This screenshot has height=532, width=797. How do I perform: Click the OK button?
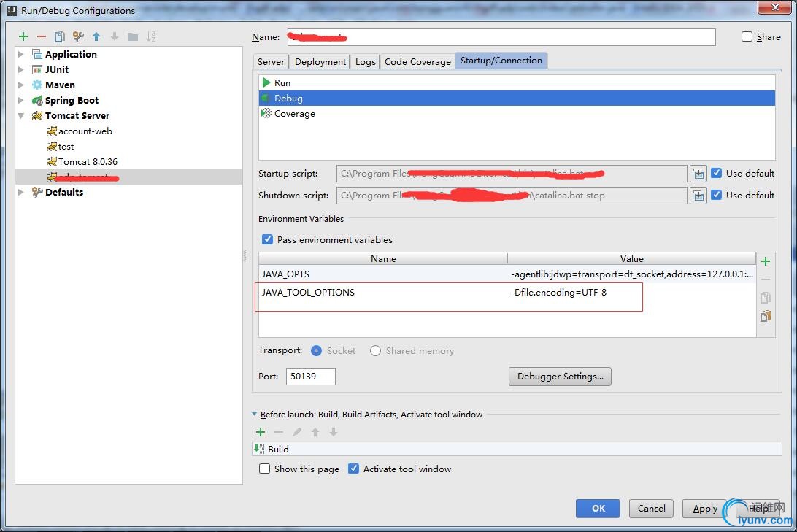click(x=598, y=508)
